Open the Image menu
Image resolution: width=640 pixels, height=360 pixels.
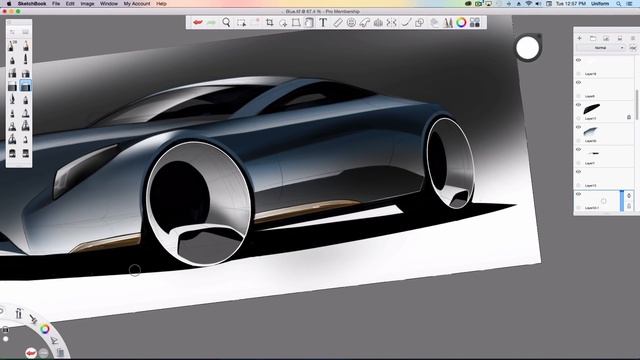pyautogui.click(x=87, y=4)
